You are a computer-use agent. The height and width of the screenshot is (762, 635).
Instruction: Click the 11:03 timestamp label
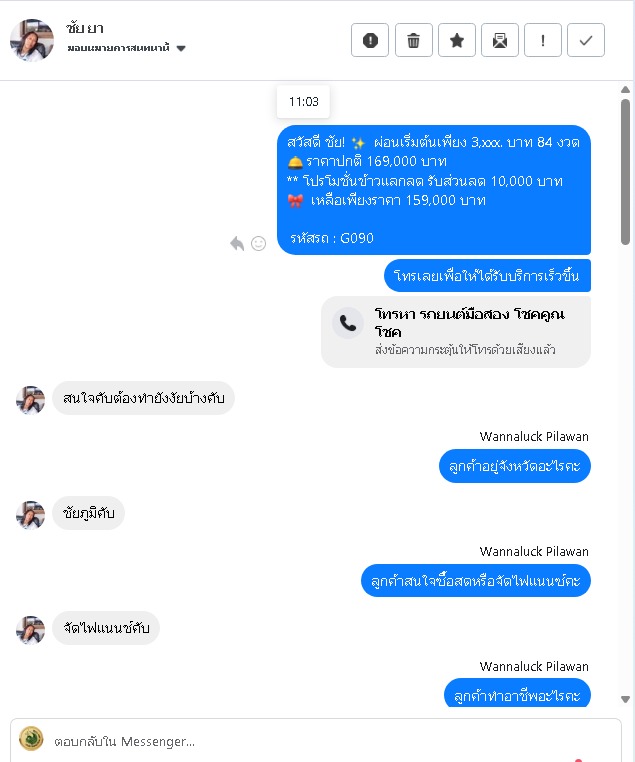pos(303,102)
